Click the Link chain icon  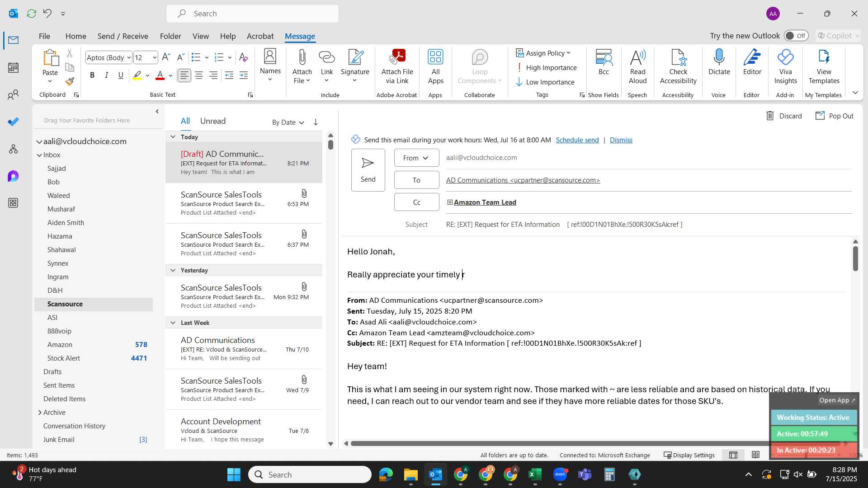(327, 66)
